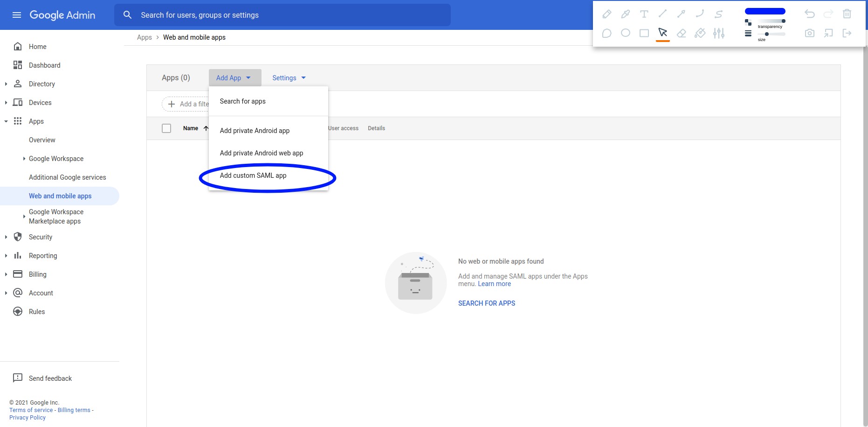Choose Add private Android app

click(x=269, y=131)
